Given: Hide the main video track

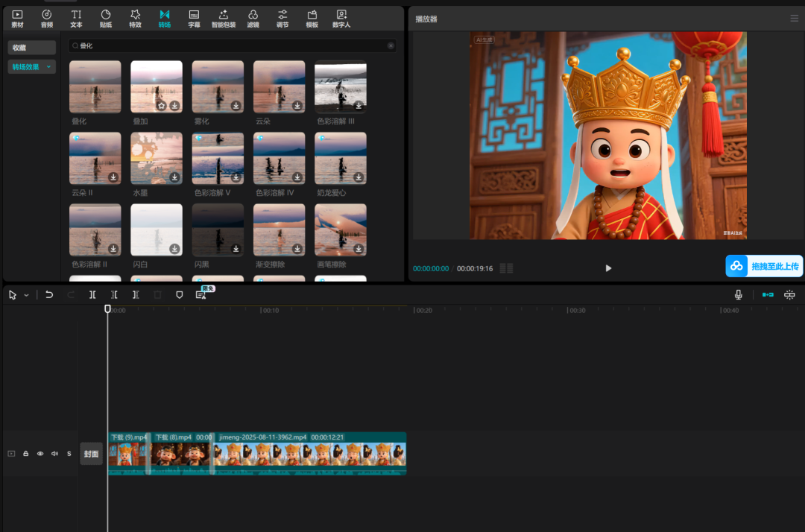Looking at the screenshot, I should point(40,454).
